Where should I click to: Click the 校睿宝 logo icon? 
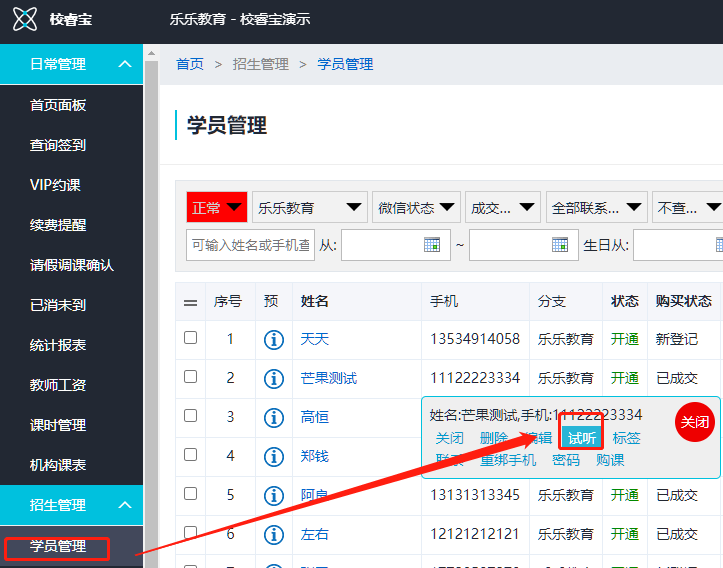click(x=24, y=19)
